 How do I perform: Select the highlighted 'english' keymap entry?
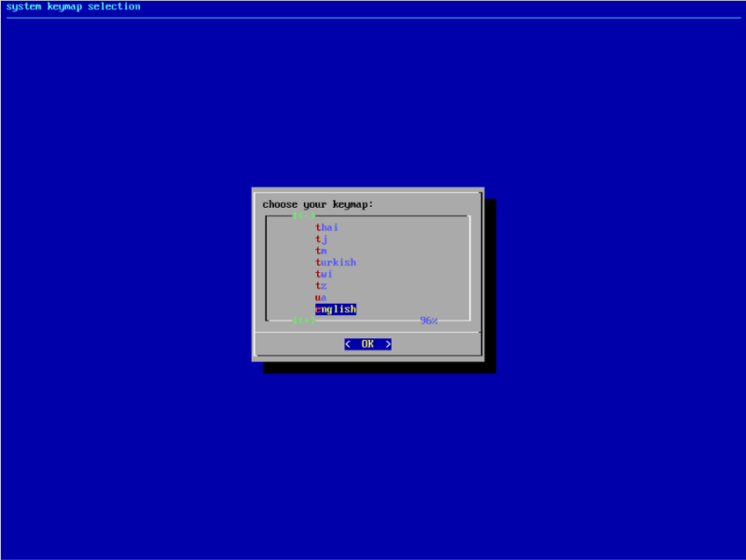(x=336, y=308)
